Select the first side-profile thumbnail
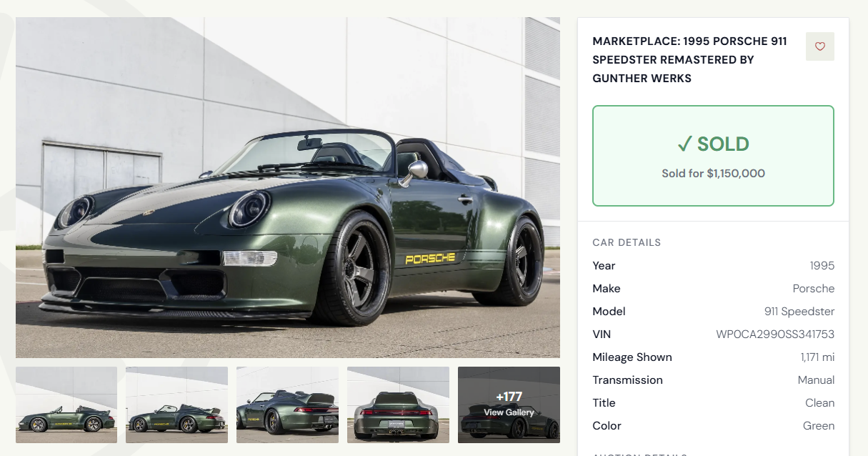Image resolution: width=868 pixels, height=456 pixels. point(66,405)
